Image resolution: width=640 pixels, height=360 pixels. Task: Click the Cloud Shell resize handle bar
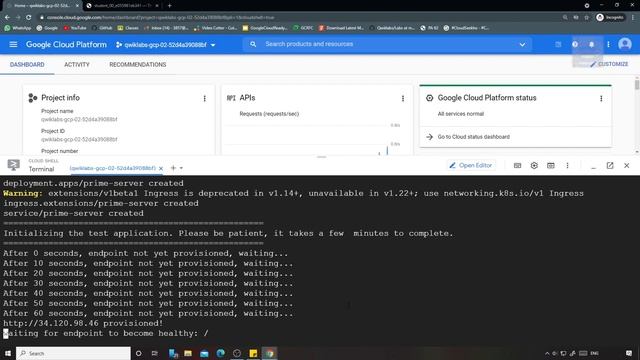322,157
